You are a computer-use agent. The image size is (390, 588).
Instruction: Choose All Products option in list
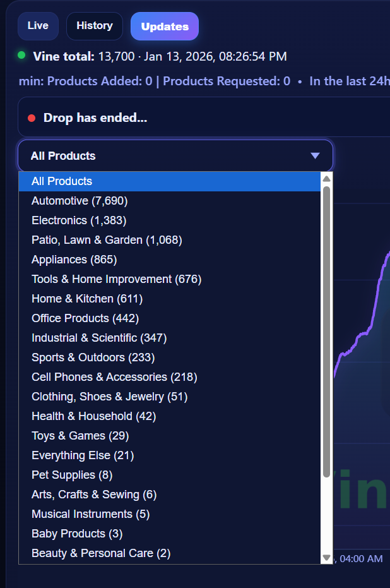[170, 181]
